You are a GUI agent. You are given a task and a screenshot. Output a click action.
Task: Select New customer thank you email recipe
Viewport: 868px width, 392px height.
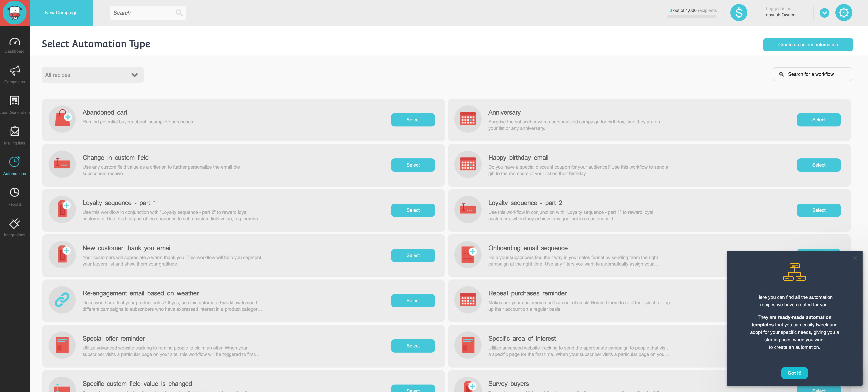click(x=413, y=255)
